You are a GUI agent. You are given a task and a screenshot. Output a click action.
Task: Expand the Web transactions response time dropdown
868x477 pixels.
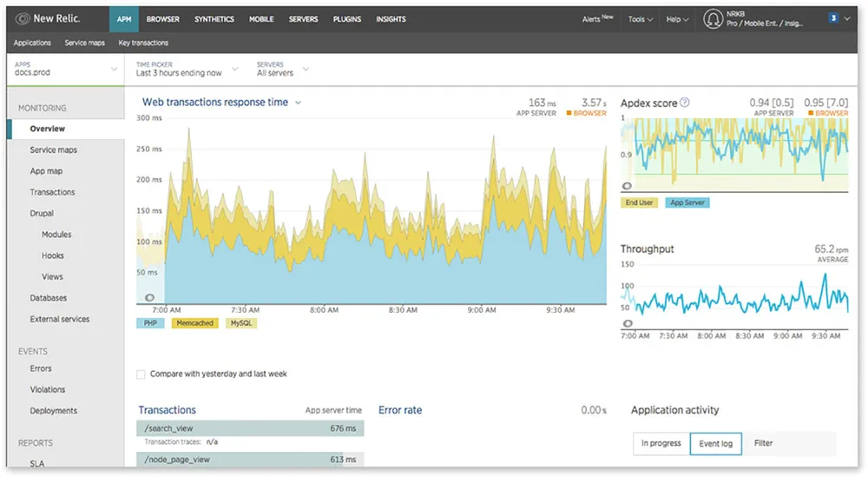[298, 103]
